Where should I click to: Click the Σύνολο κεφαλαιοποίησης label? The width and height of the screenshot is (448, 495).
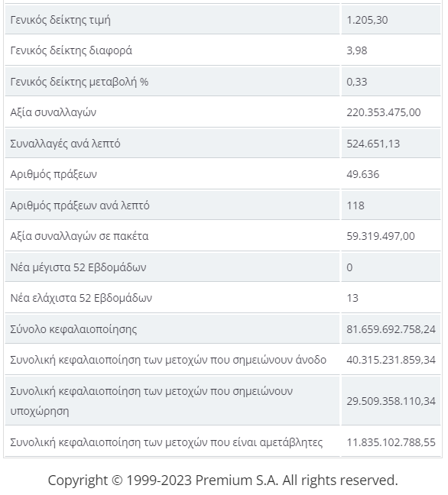[73, 329]
